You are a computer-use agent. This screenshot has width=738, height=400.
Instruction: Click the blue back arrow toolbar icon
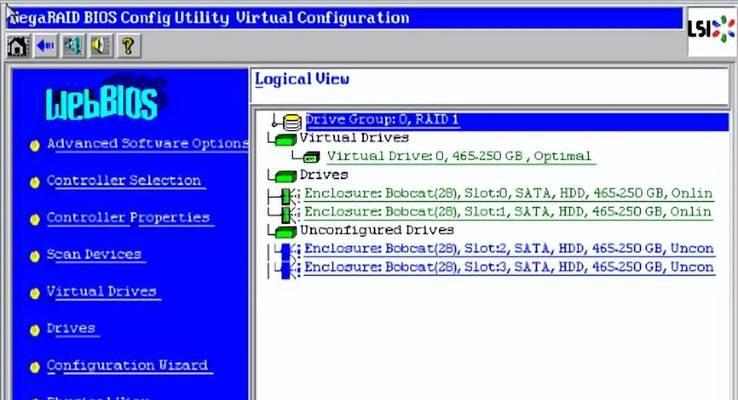coord(46,46)
